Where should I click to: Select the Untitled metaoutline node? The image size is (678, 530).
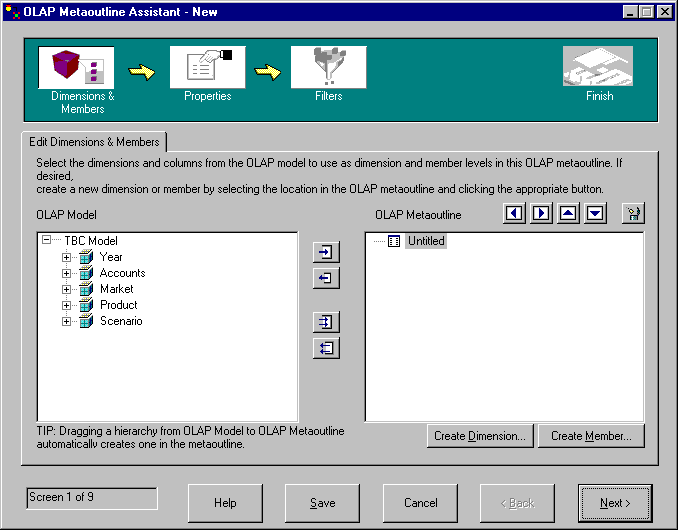[x=426, y=241]
